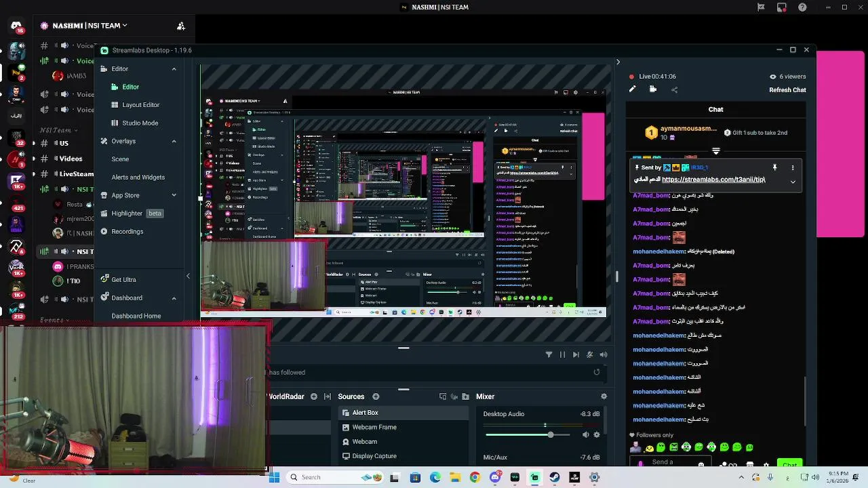The height and width of the screenshot is (488, 868).
Task: Select the Display Capture source
Action: tap(403, 457)
